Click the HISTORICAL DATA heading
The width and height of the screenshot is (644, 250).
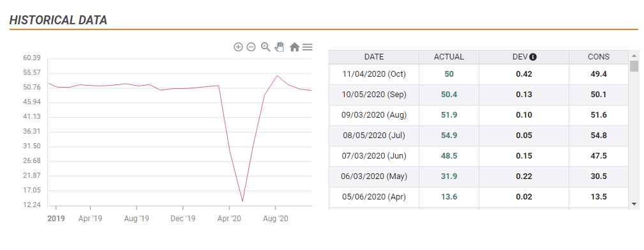coord(58,20)
